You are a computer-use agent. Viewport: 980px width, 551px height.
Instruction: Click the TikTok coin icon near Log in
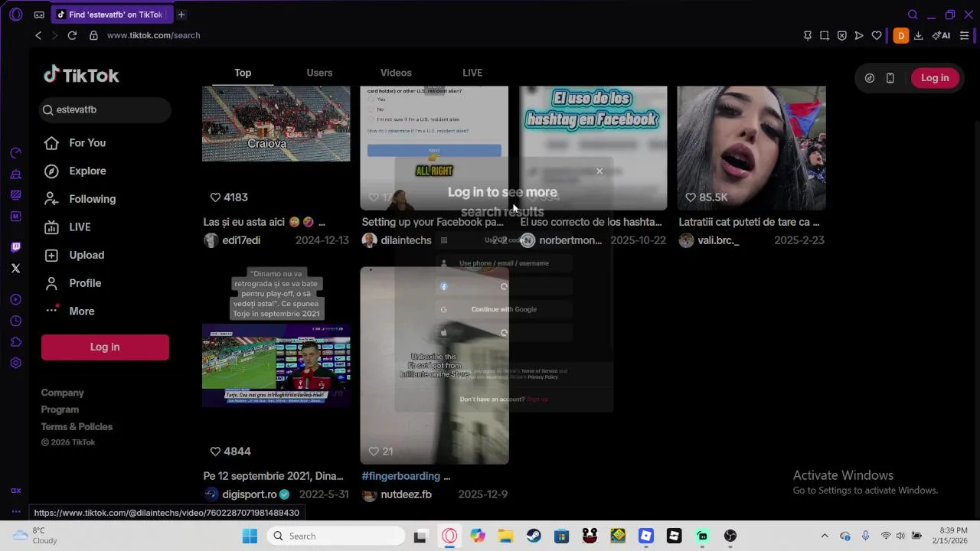click(x=870, y=78)
